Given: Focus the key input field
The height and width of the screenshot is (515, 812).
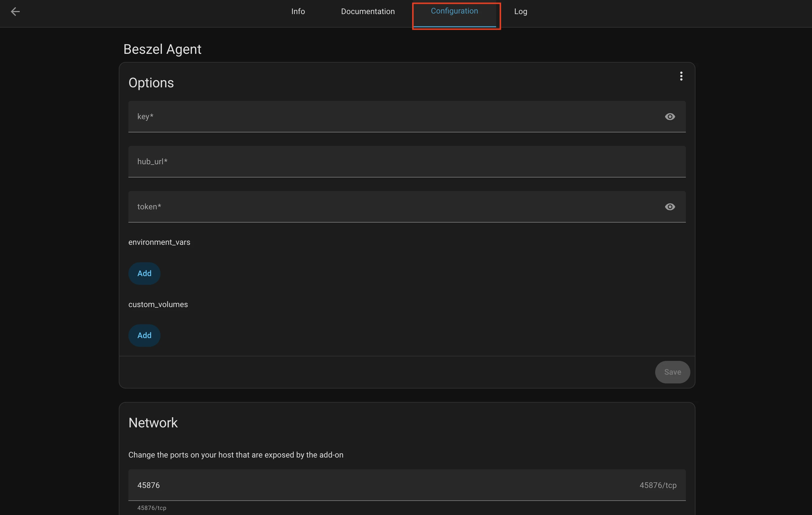Looking at the screenshot, I should click(407, 116).
